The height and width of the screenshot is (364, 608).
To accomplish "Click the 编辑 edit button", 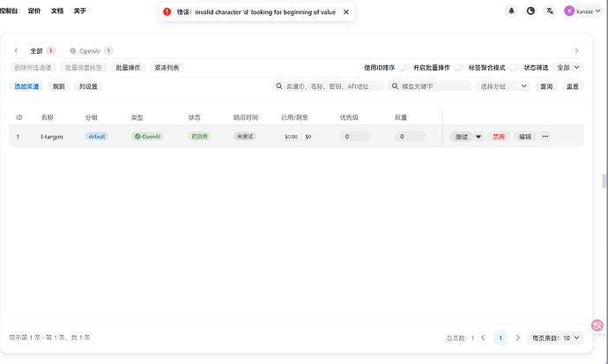I will pyautogui.click(x=525, y=137).
